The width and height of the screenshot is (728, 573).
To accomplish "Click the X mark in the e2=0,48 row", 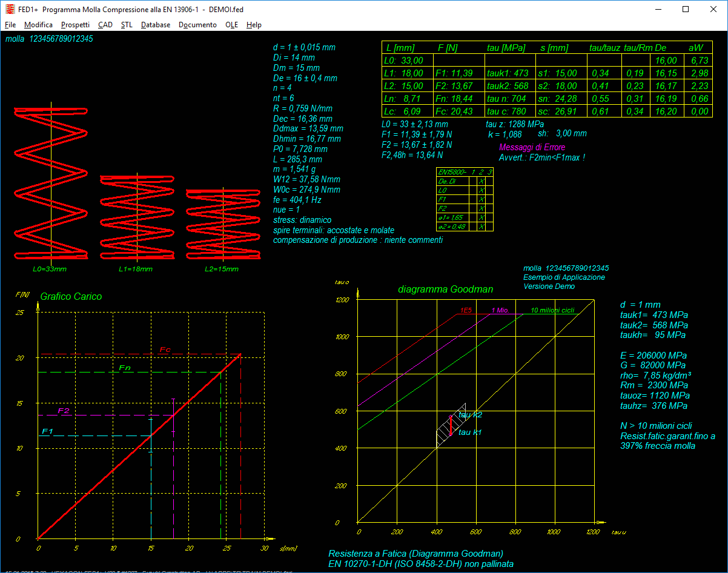I will click(x=481, y=226).
